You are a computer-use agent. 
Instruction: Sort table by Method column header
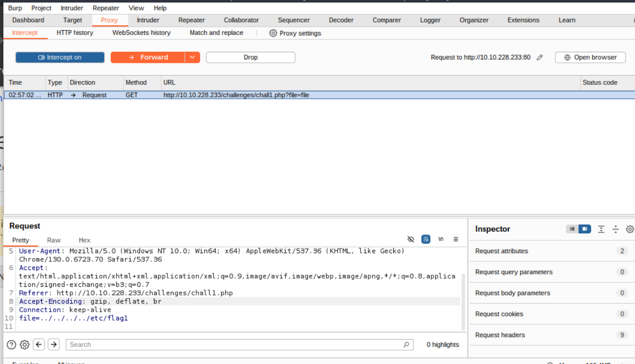(x=142, y=82)
